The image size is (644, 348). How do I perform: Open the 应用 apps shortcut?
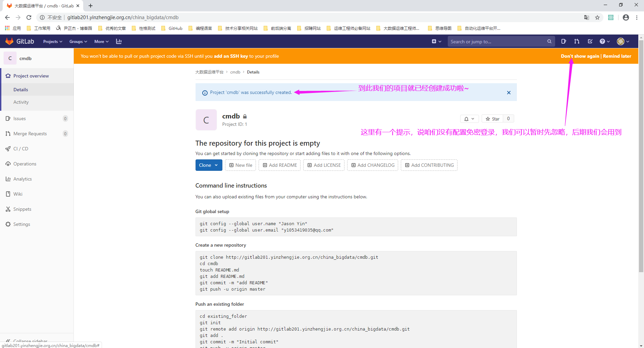pyautogui.click(x=13, y=28)
